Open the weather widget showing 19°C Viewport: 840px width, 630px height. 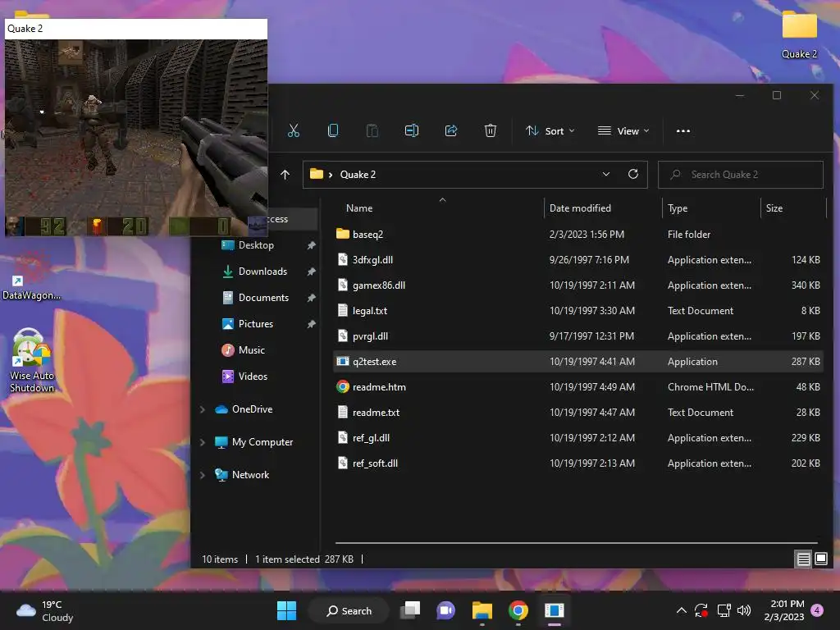pos(45,610)
